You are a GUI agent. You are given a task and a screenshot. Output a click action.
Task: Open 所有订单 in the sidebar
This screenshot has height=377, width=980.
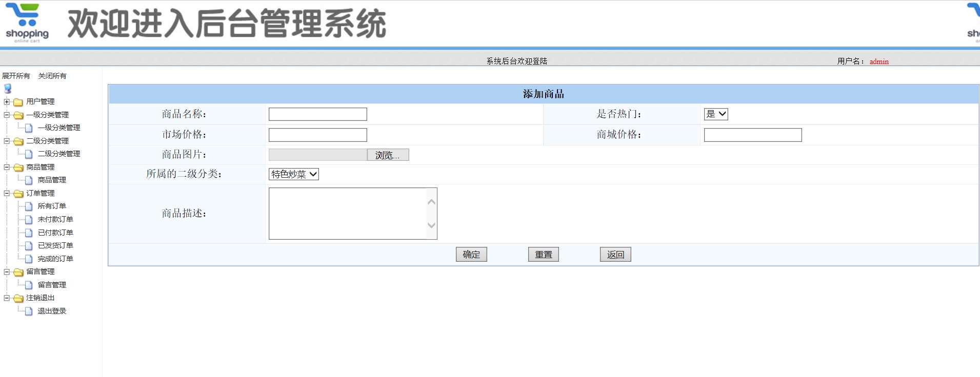tap(52, 206)
